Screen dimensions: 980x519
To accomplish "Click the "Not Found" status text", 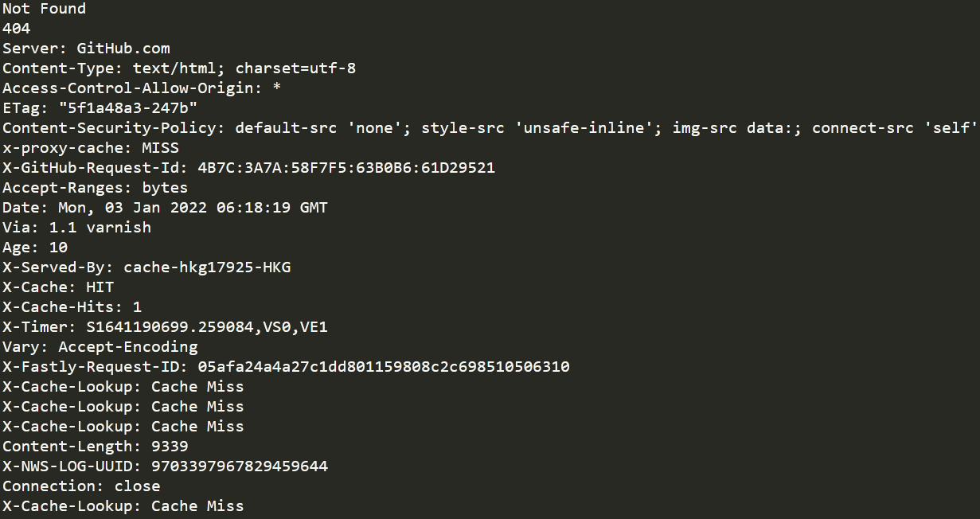I will click(x=44, y=9).
